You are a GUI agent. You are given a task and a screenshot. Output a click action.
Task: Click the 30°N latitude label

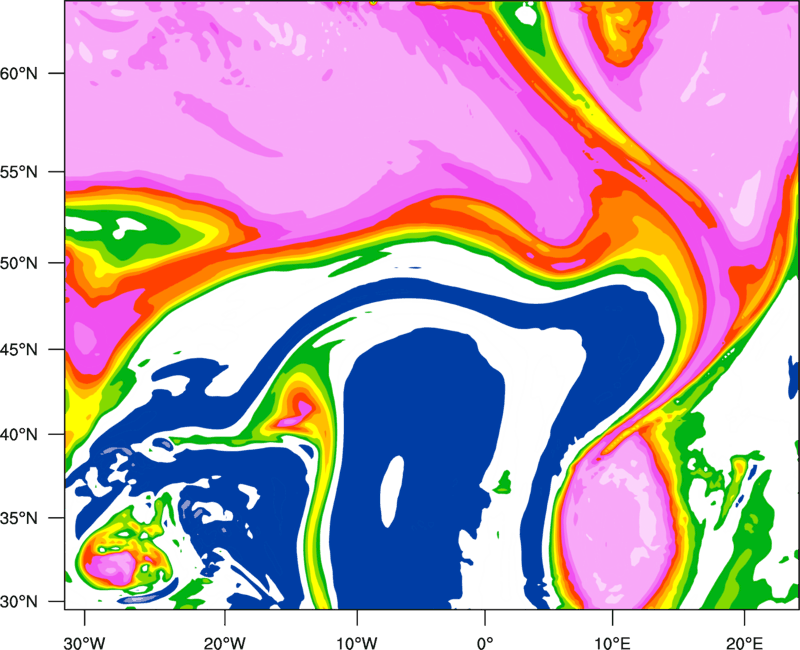(19, 602)
